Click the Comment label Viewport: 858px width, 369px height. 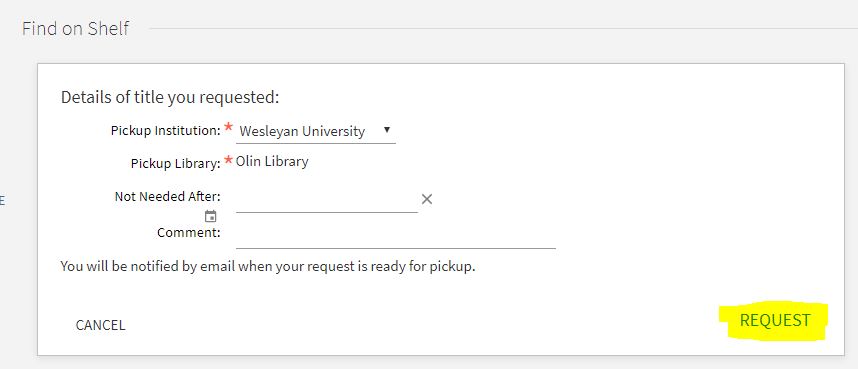coord(189,233)
